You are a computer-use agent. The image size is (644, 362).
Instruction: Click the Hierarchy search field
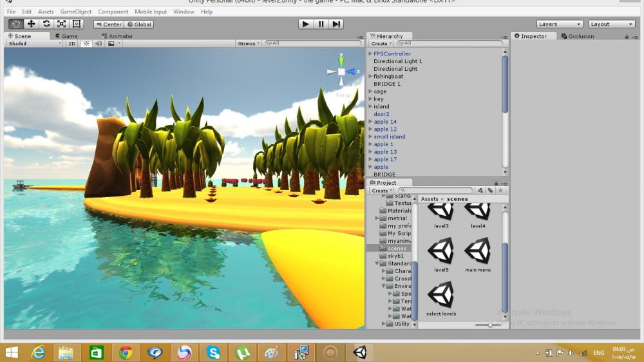[450, 43]
